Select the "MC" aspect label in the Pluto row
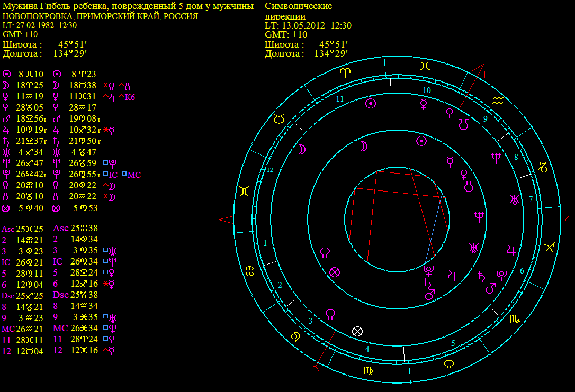 [x=134, y=175]
